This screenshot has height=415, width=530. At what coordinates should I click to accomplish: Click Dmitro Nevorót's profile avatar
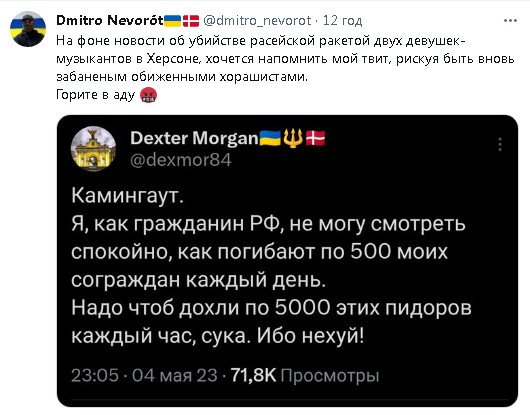(x=28, y=29)
